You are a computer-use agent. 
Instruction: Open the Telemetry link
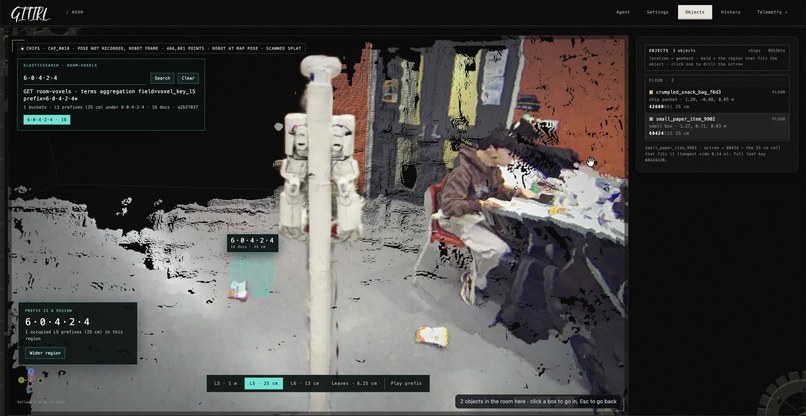(772, 12)
